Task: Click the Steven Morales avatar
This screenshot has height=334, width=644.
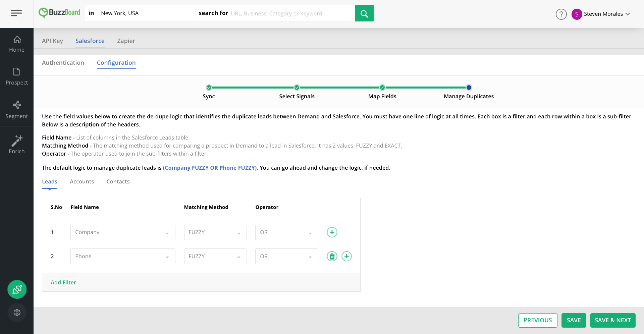Action: click(577, 14)
